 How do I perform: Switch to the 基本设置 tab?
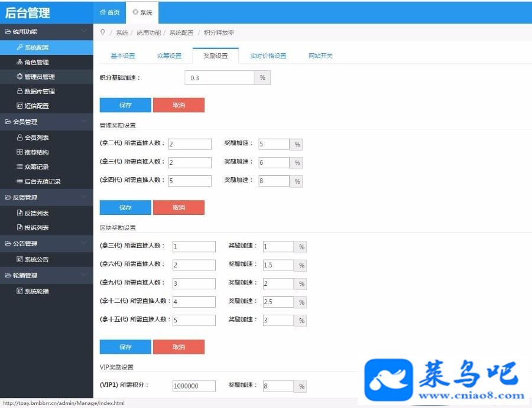pos(123,56)
